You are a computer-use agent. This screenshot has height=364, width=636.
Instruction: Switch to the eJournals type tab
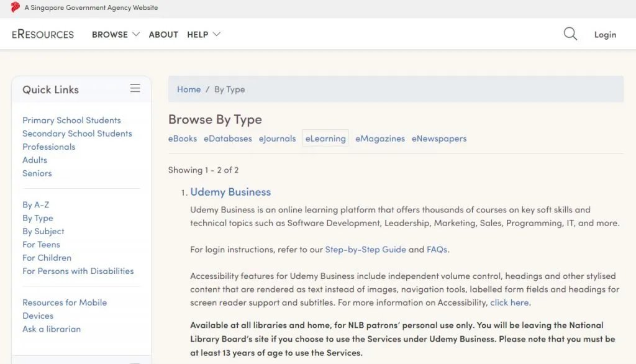point(278,139)
